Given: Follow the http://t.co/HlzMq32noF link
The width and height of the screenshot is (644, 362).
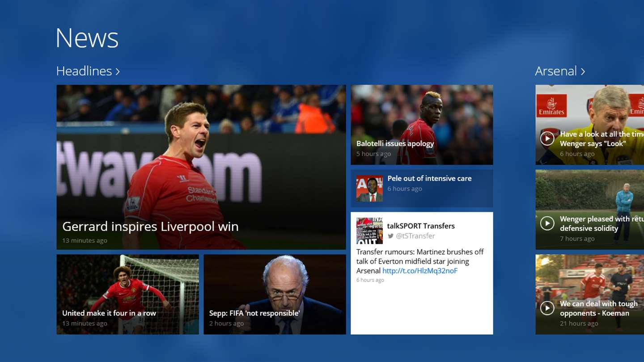Looking at the screenshot, I should [420, 271].
